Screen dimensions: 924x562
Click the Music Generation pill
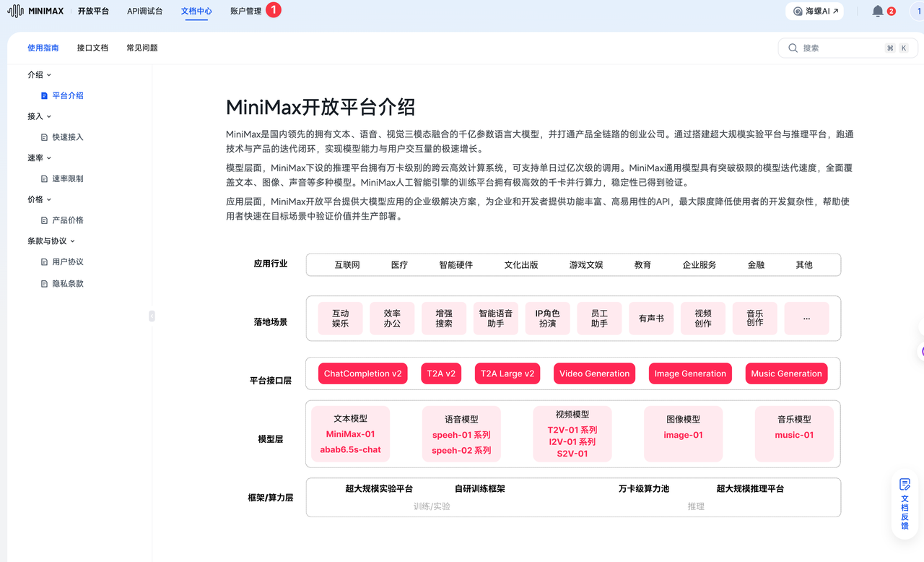pos(787,373)
